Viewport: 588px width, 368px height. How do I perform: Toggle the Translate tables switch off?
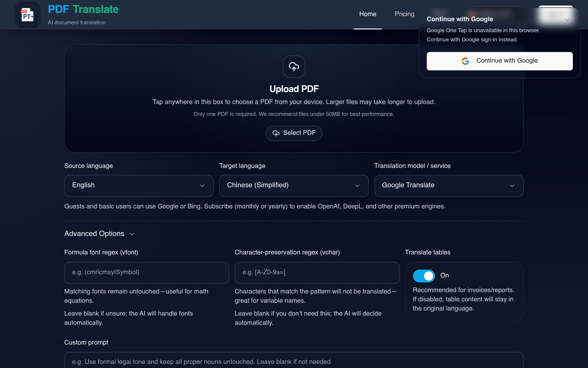(424, 276)
